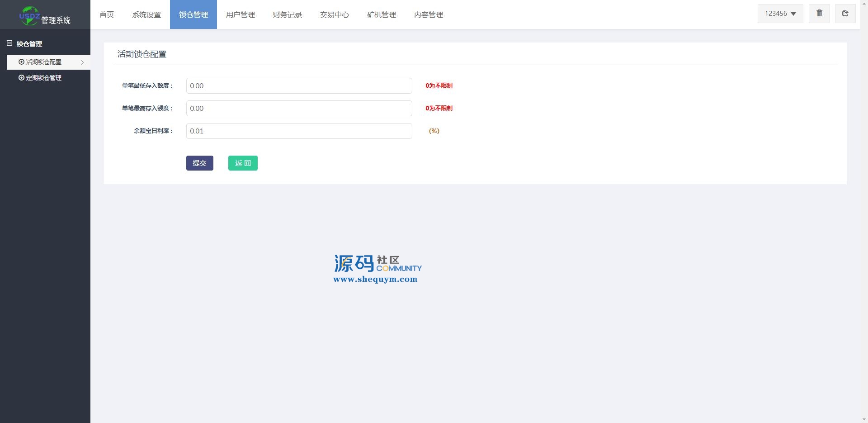868x423 pixels.
Task: Open the 用户管理 menu
Action: click(x=241, y=14)
